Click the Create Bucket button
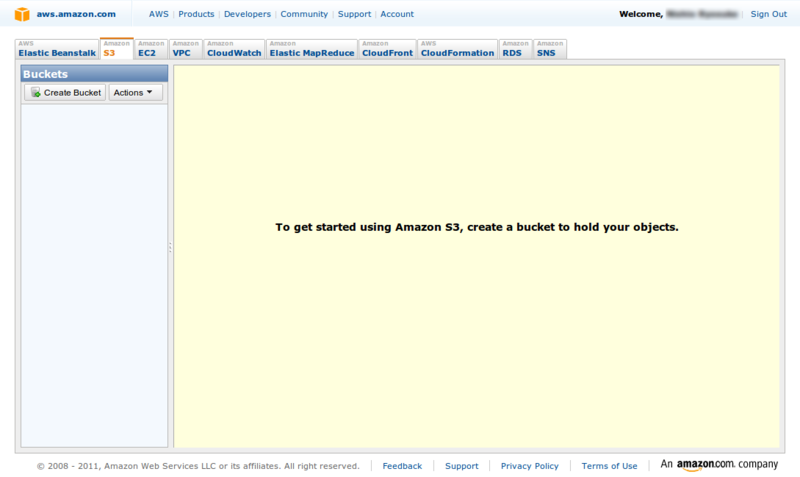The height and width of the screenshot is (477, 800). 65,92
